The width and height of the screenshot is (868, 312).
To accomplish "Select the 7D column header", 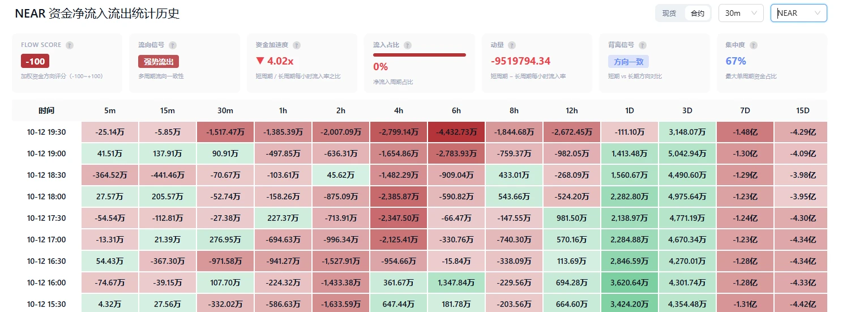I will (x=745, y=110).
